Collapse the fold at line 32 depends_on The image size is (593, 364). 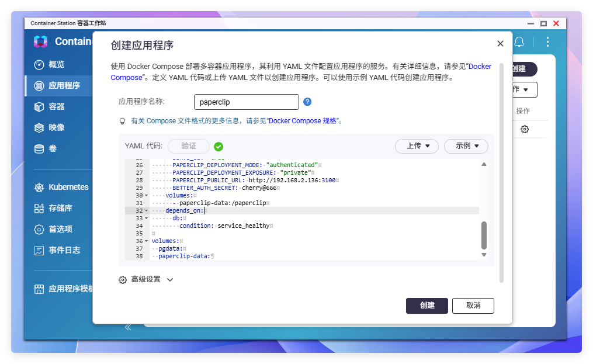[x=147, y=211]
